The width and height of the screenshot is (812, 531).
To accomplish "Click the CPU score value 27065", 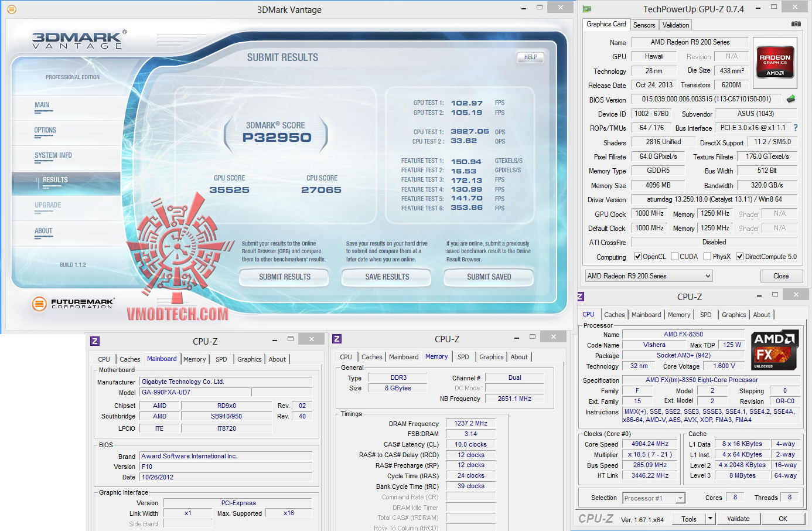I will tap(321, 190).
